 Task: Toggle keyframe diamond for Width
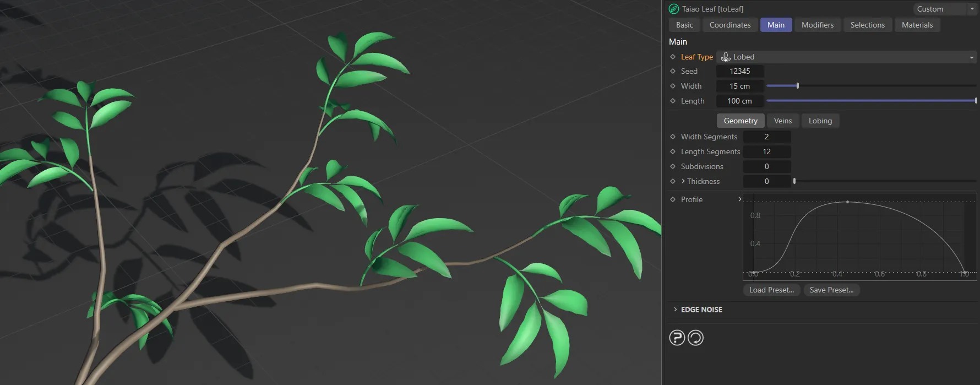point(673,86)
